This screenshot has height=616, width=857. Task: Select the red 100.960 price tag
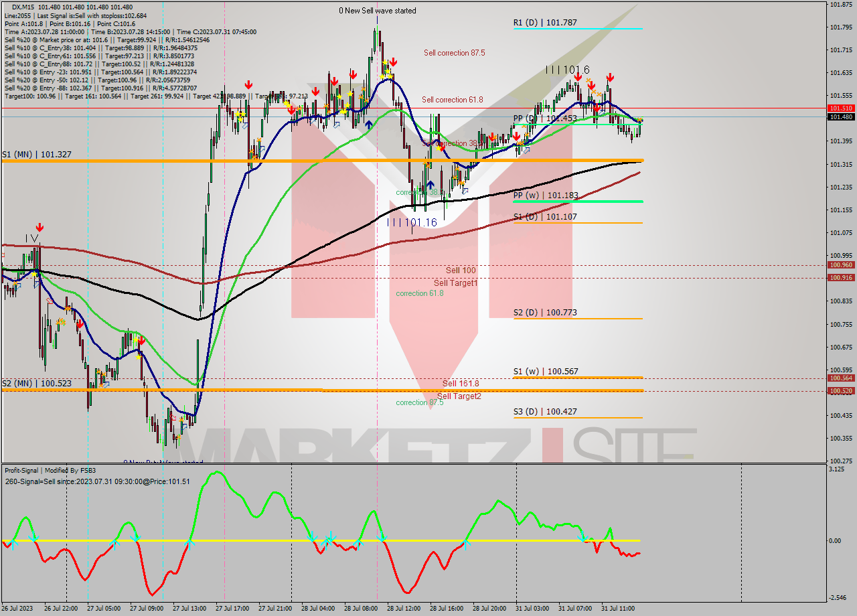[x=841, y=265]
